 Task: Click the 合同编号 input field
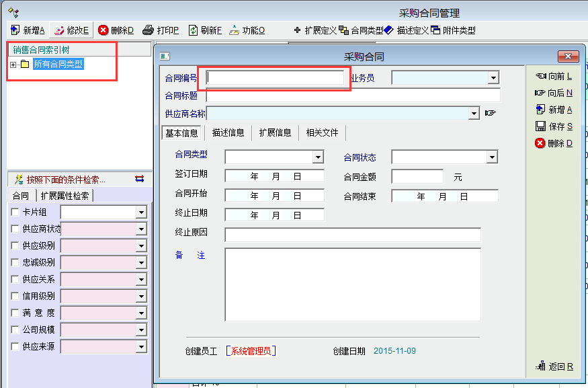pos(275,78)
